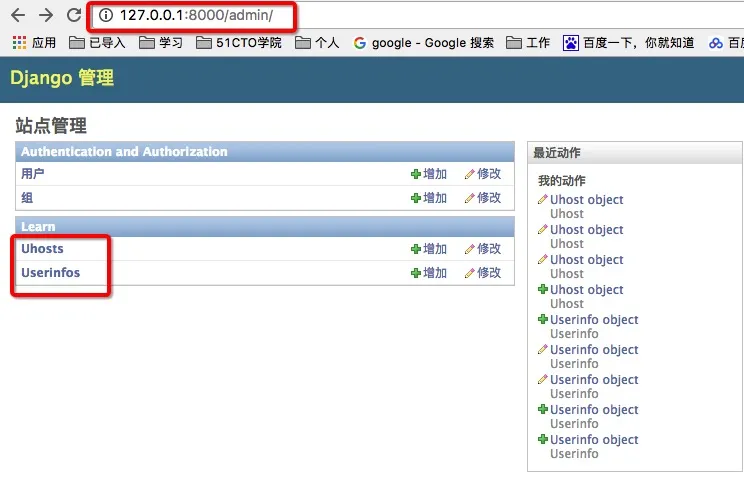Open the 个人 bookmark folder
This screenshot has height=499, width=744.
317,43
